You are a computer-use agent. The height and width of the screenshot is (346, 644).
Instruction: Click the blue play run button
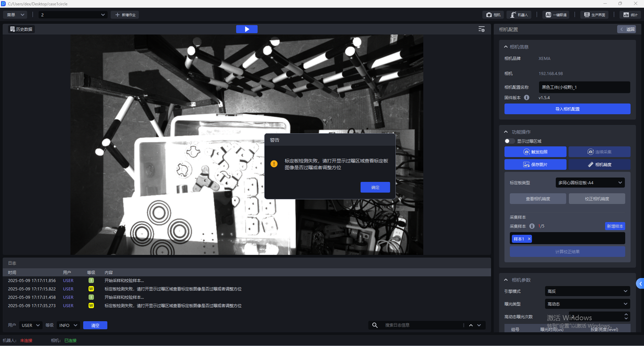point(247,29)
